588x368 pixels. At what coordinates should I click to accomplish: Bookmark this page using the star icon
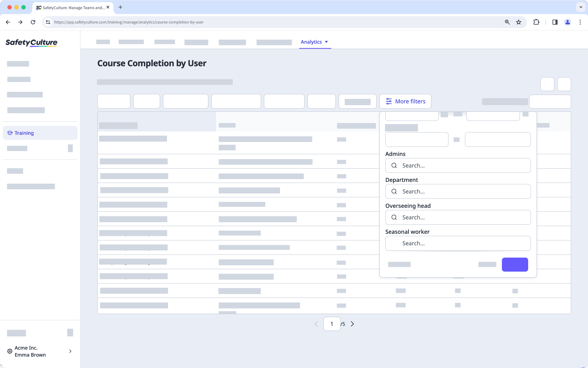pos(519,22)
